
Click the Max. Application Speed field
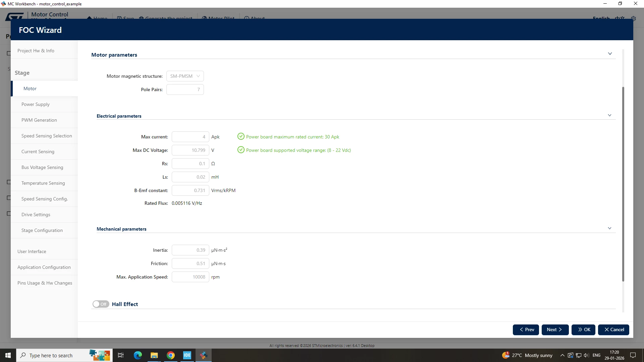pyautogui.click(x=190, y=277)
